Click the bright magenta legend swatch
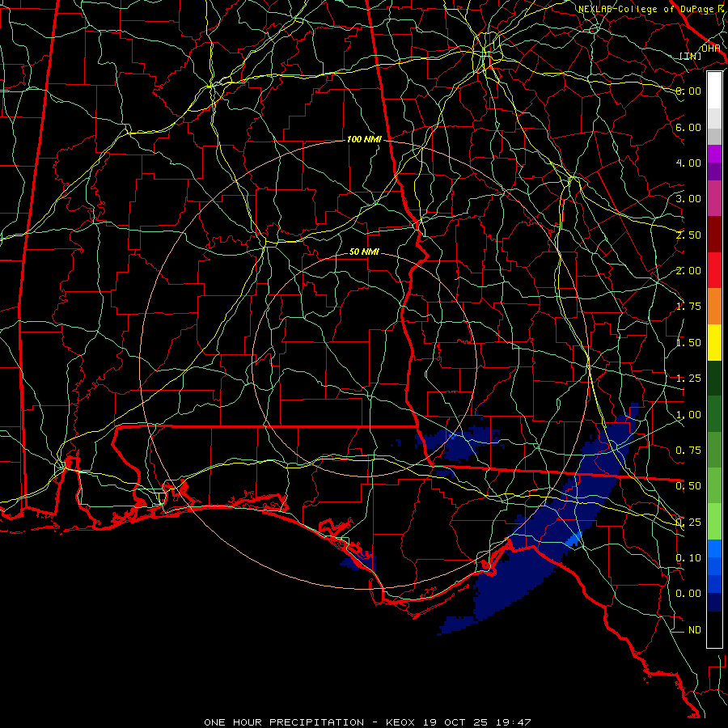The image size is (728, 728). (x=714, y=154)
